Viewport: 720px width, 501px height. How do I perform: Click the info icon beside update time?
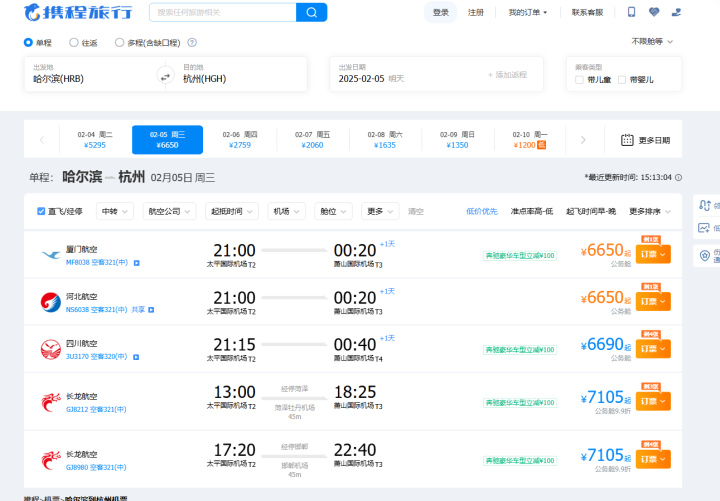(x=678, y=177)
